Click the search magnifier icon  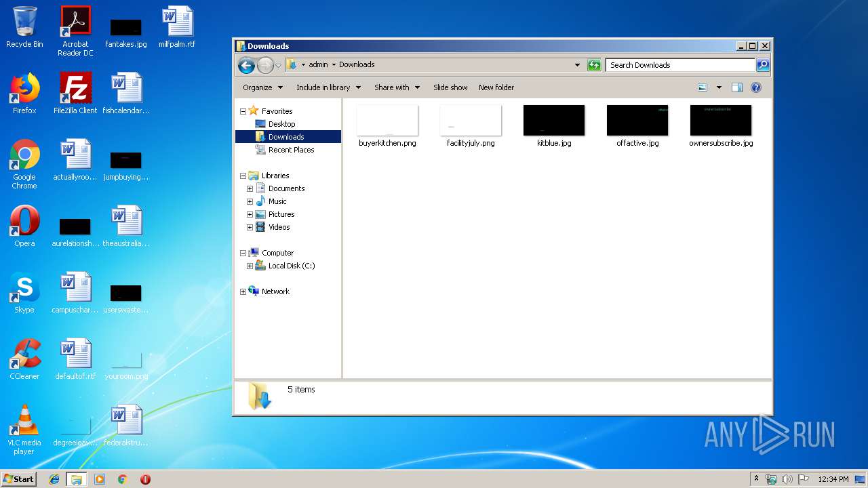click(763, 65)
